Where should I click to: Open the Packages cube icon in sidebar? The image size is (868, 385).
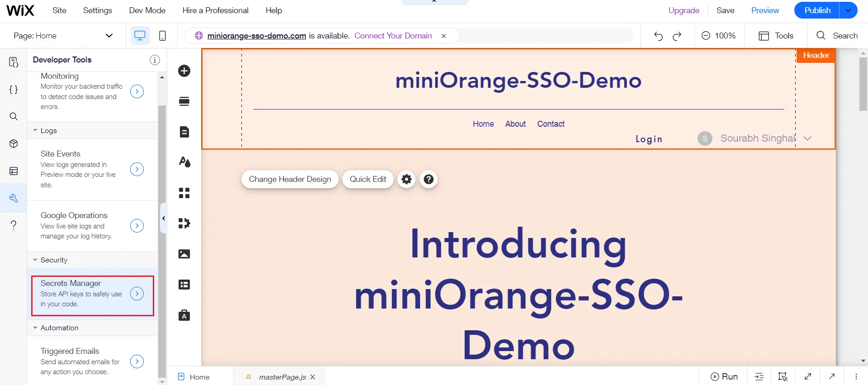(x=14, y=143)
